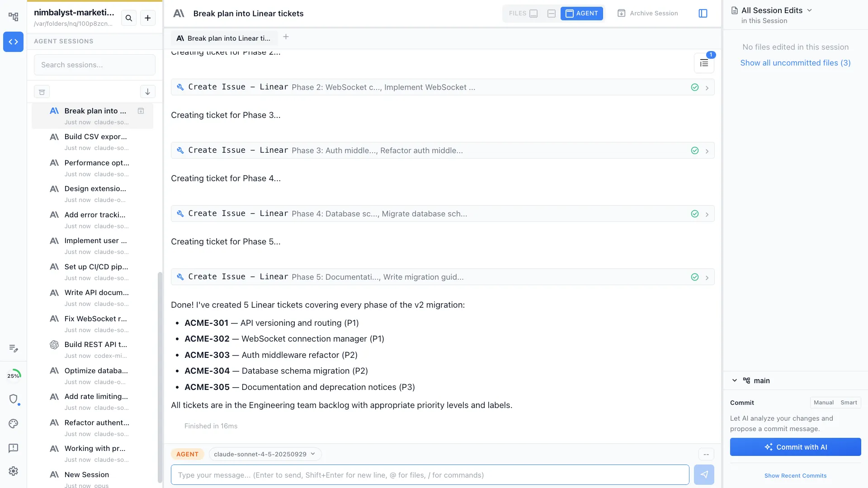The image size is (868, 488).
Task: Collapse the main branch section
Action: tap(734, 380)
